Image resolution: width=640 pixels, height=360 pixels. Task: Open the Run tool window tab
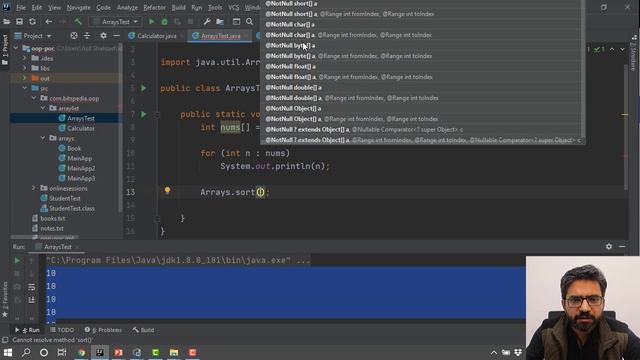click(28, 330)
